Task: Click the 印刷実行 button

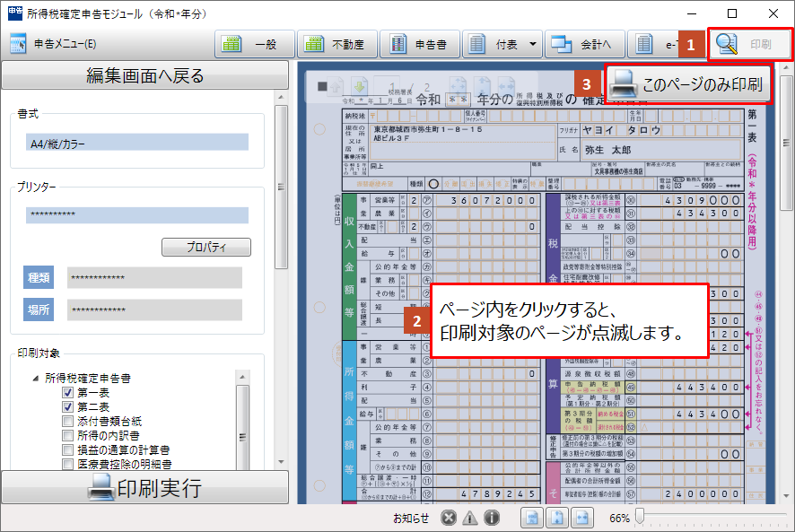Action: (145, 487)
